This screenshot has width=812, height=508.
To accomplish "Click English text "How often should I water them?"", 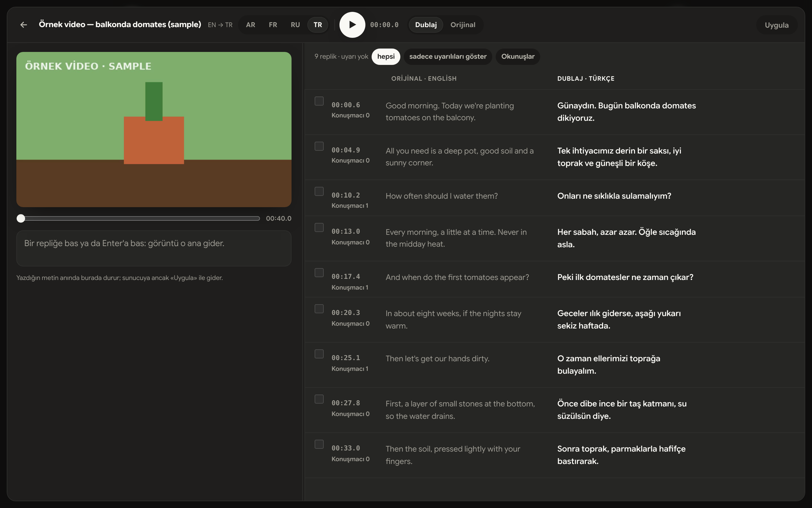I will coord(442,196).
